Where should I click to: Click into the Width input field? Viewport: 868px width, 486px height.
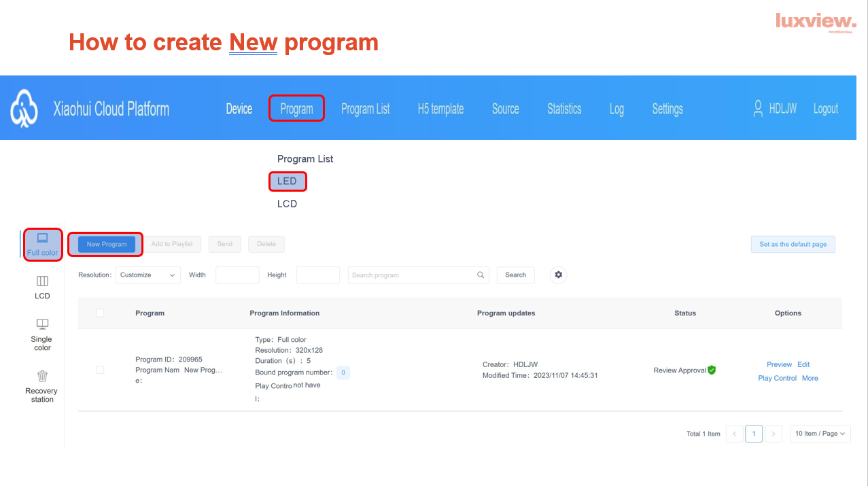coord(237,275)
